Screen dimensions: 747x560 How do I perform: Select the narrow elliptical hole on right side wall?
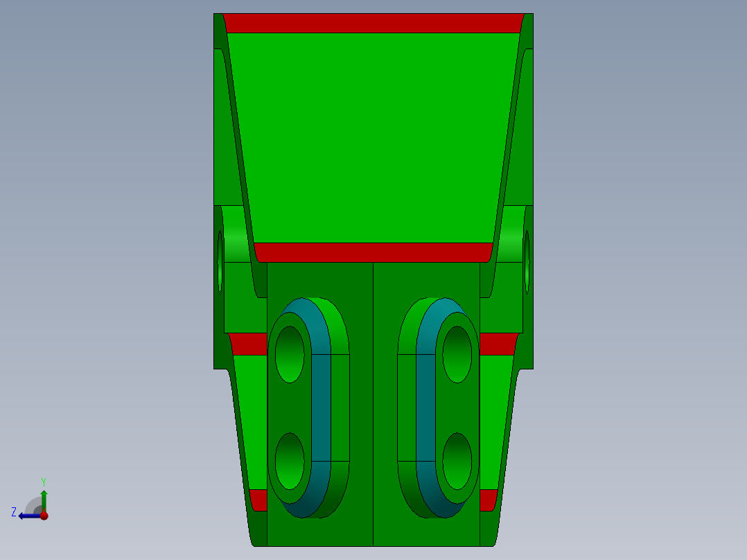click(x=527, y=262)
